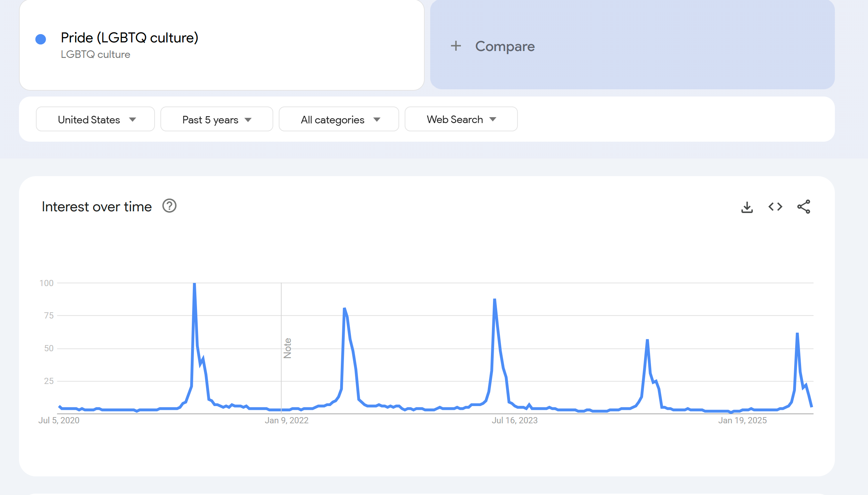
Task: Click the 75 y-axis value
Action: [49, 315]
